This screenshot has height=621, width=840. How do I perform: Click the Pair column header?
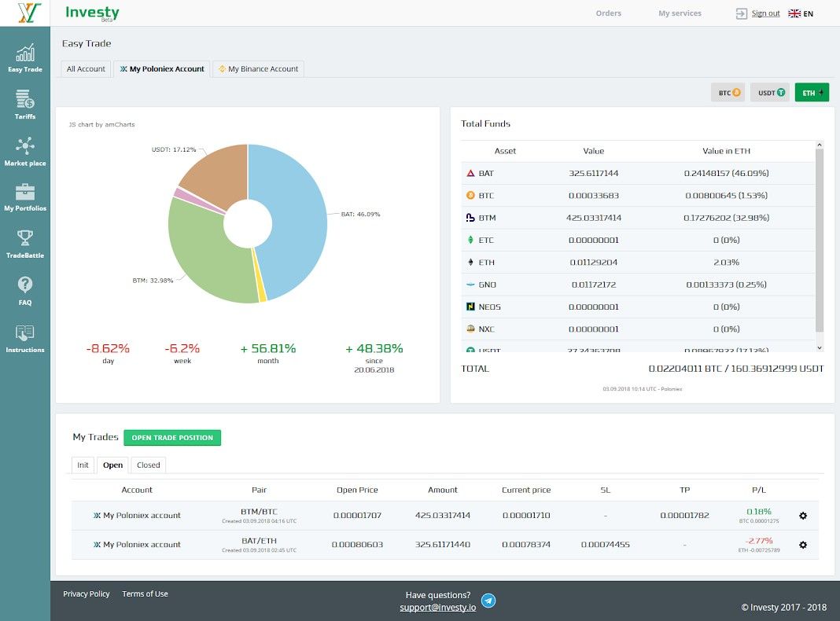point(260,490)
